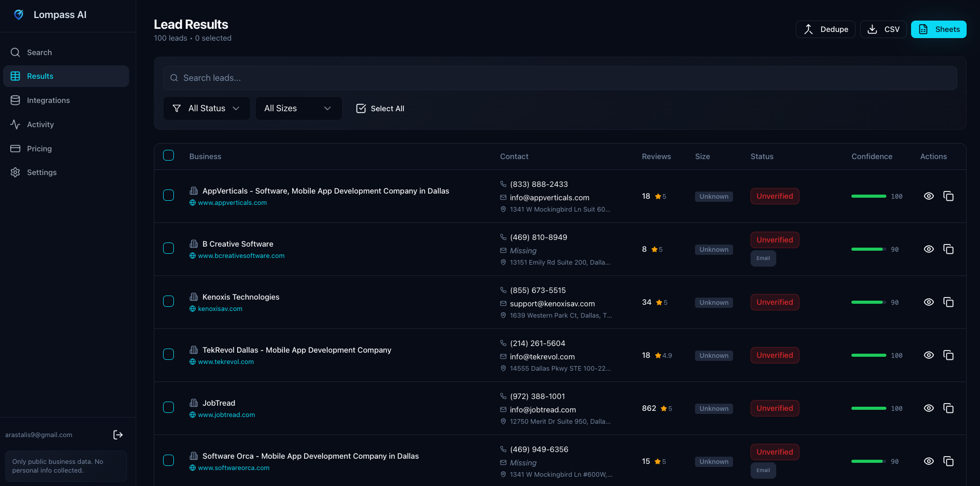Click the Unknown size badge for TekRevol
Image resolution: width=980 pixels, height=486 pixels.
tap(714, 356)
